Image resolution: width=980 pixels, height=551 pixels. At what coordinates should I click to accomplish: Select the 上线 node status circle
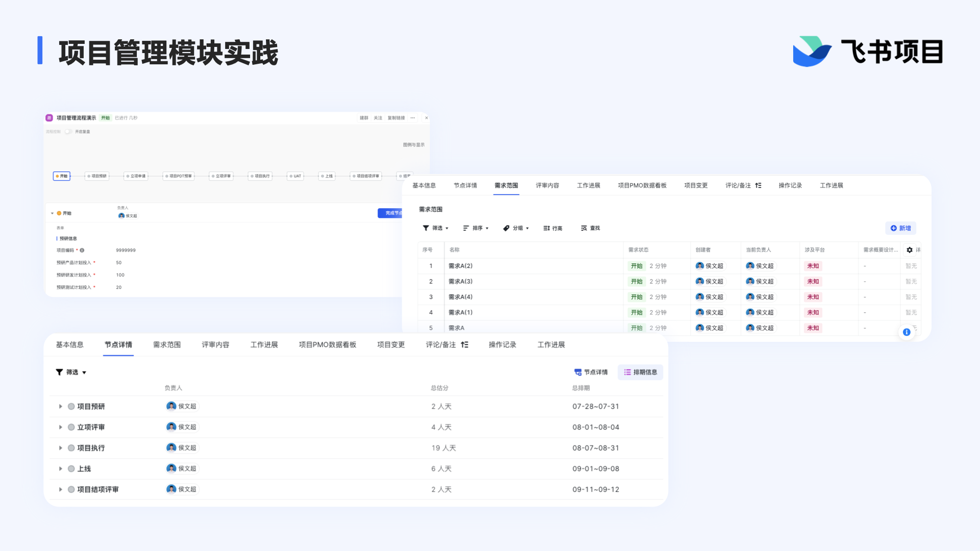pyautogui.click(x=71, y=469)
